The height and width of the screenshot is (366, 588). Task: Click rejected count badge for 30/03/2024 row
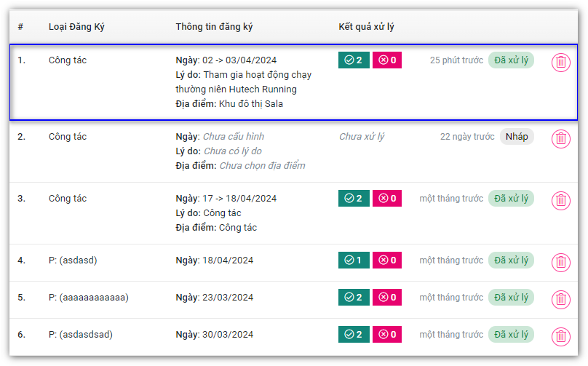coord(387,335)
